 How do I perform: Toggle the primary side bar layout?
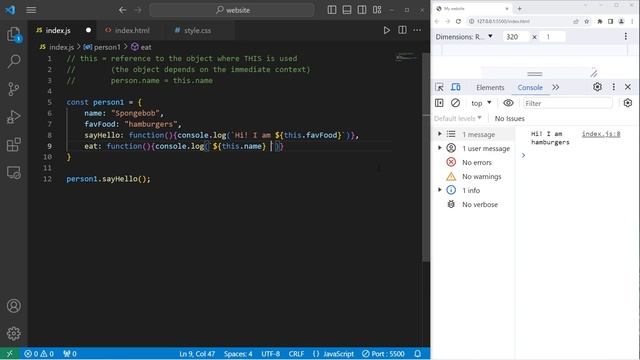pos(332,10)
